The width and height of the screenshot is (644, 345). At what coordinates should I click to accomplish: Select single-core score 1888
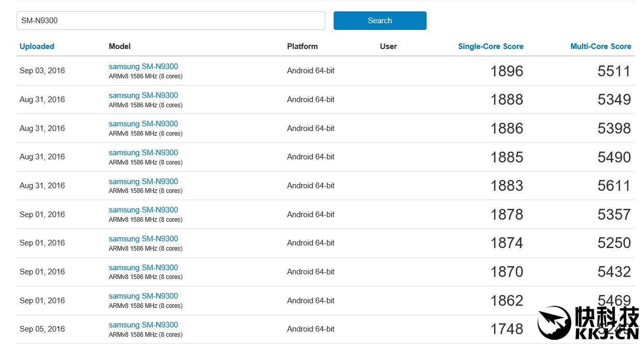tap(507, 100)
